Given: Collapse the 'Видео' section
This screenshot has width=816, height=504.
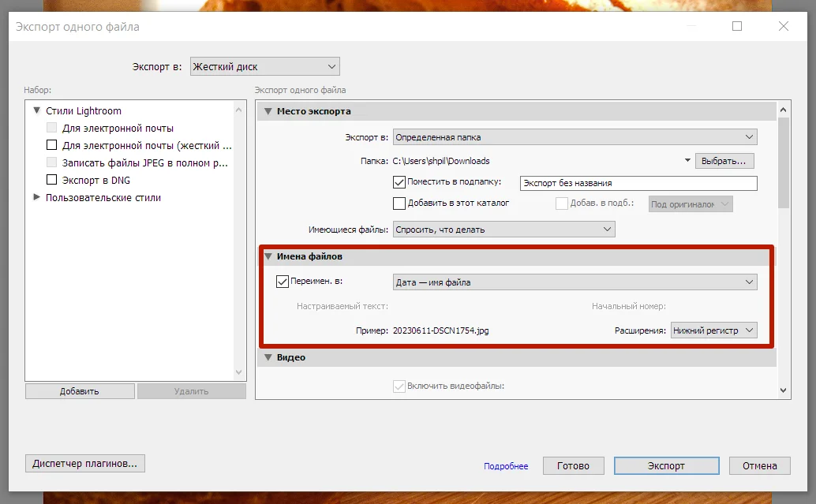Looking at the screenshot, I should (x=268, y=357).
